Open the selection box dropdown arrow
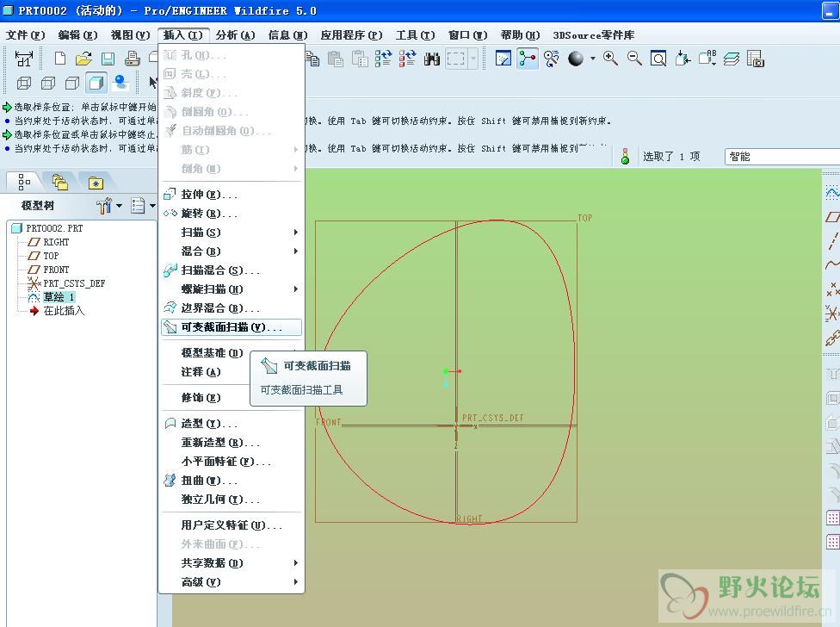The image size is (840, 627). point(472,59)
